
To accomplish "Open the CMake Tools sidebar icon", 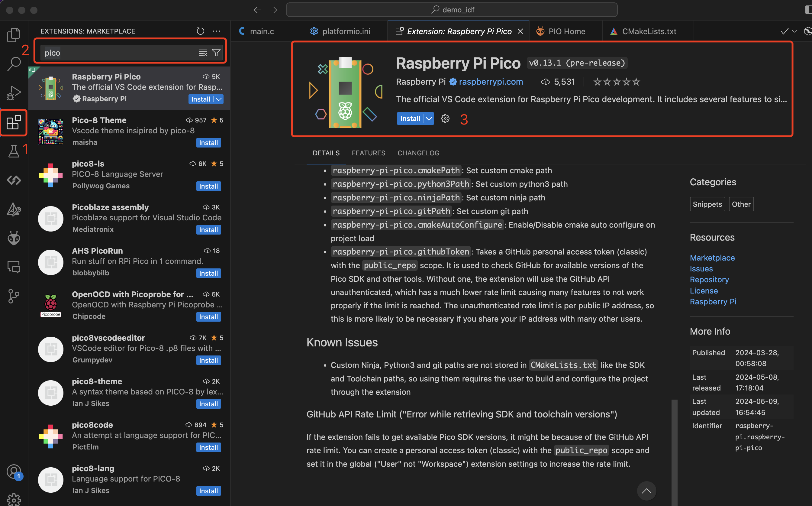I will pos(14,209).
